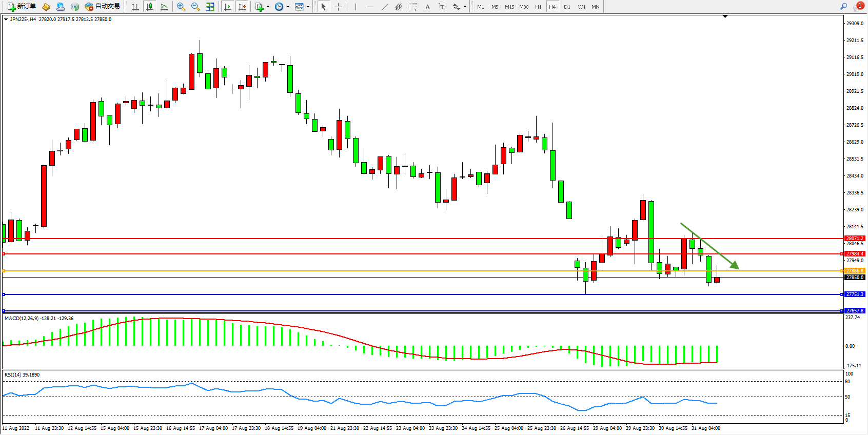Select the Fibonacci retracement tool
The image size is (868, 435).
click(x=413, y=7)
